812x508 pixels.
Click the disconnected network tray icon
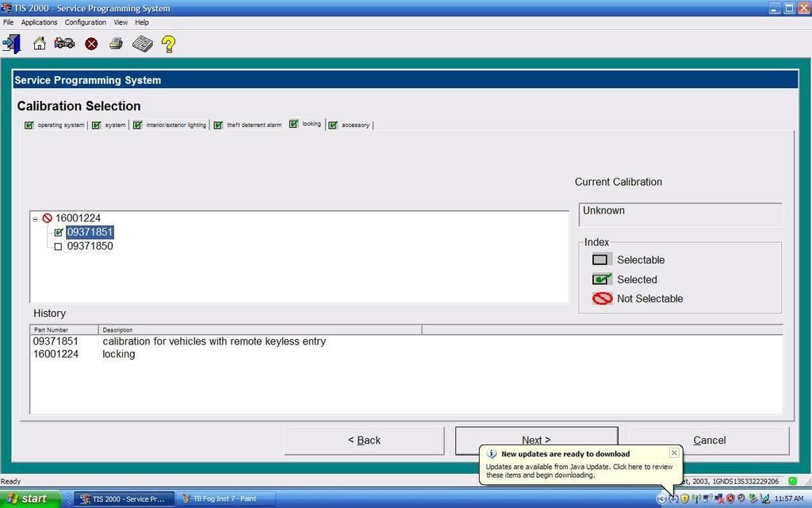pos(718,498)
